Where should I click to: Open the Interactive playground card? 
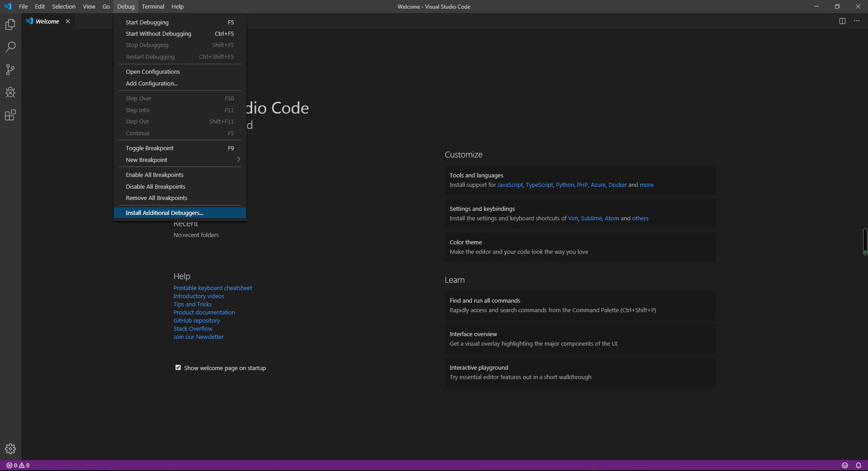click(580, 372)
